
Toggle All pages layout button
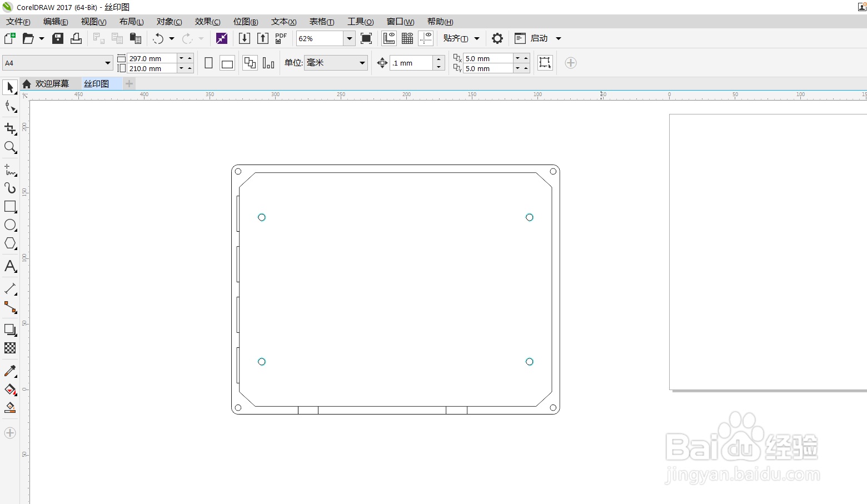click(x=250, y=63)
